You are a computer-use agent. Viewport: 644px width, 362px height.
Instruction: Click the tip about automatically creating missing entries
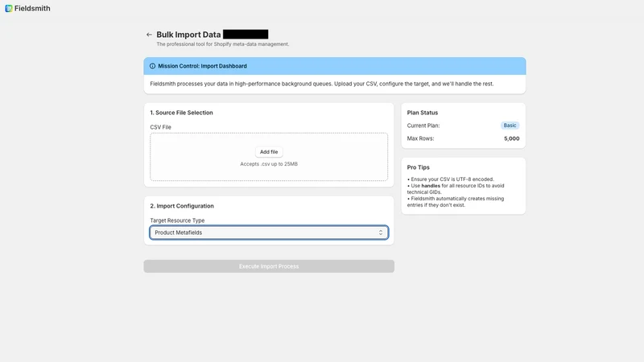(456, 202)
